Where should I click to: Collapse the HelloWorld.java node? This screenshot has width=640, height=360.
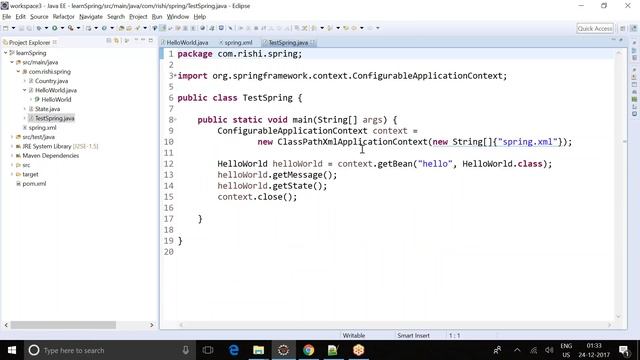[24, 90]
